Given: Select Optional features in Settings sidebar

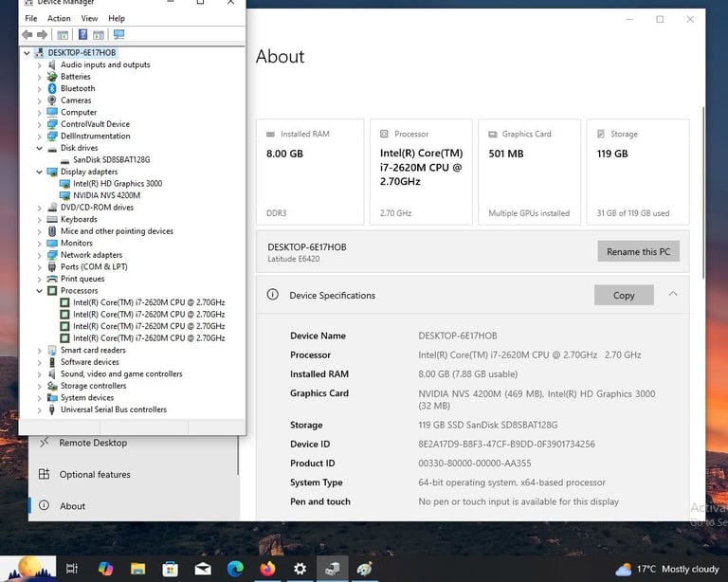Looking at the screenshot, I should coord(134,474).
